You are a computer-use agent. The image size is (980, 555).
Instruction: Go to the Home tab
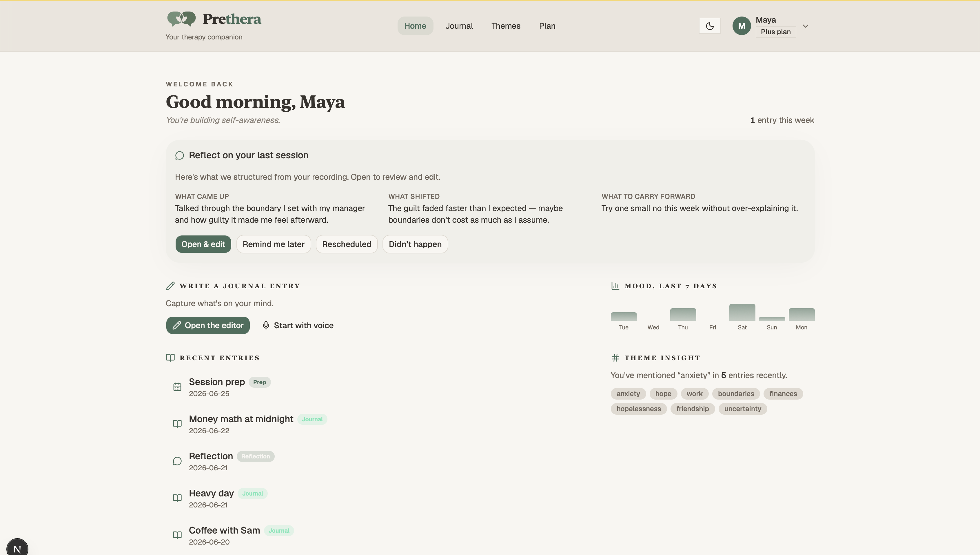[415, 26]
